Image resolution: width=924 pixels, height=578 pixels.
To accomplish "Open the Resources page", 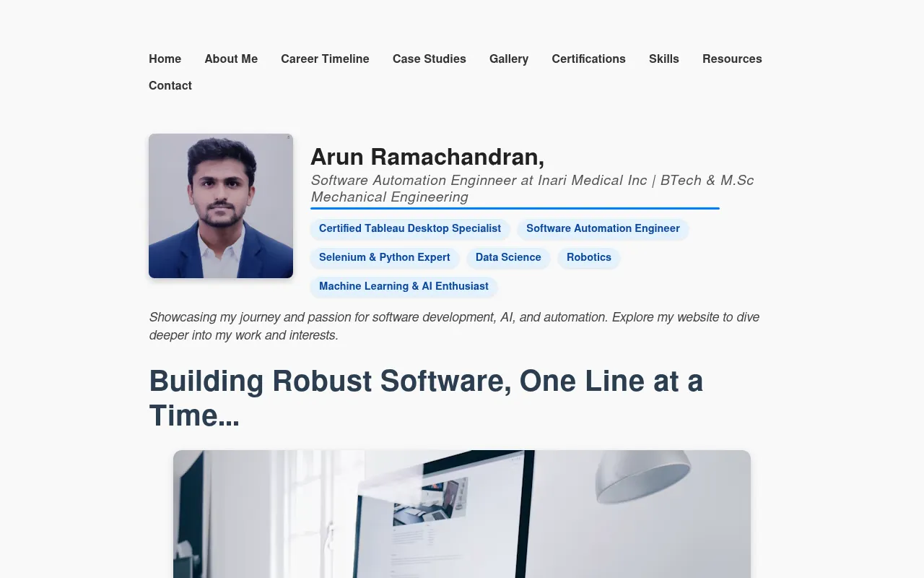I will tap(732, 59).
